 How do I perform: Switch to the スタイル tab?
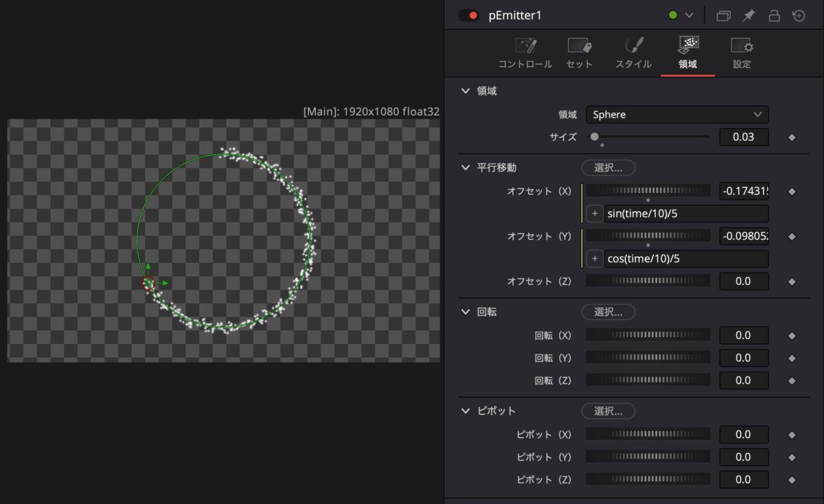(633, 54)
